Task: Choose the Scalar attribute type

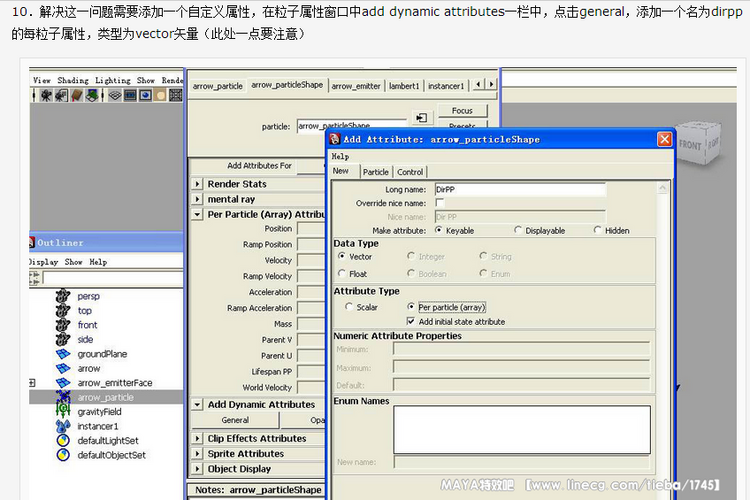Action: coord(349,307)
